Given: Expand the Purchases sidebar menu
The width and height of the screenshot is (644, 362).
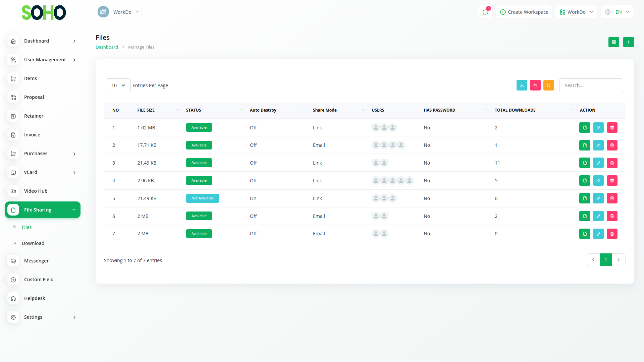Looking at the screenshot, I should click(x=43, y=154).
